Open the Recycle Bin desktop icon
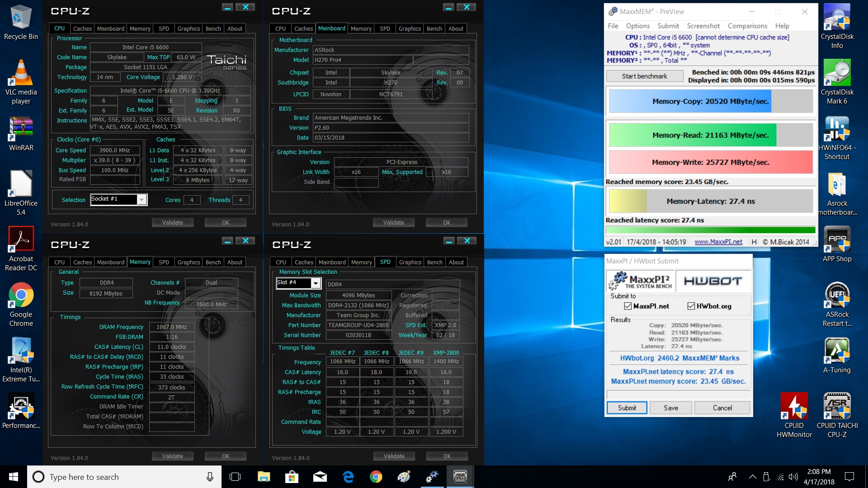The width and height of the screenshot is (868, 488). pos(21,23)
